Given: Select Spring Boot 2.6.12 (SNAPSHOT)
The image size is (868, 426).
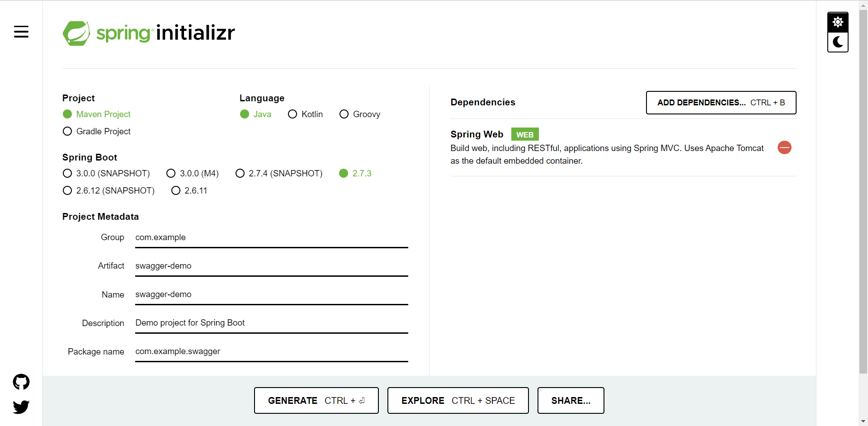Looking at the screenshot, I should (x=108, y=190).
